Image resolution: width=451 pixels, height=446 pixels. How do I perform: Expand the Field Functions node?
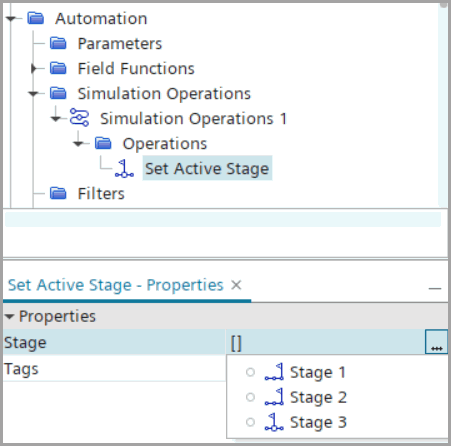click(33, 68)
